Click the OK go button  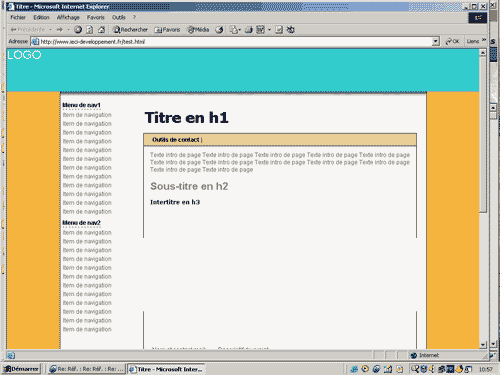tap(453, 41)
